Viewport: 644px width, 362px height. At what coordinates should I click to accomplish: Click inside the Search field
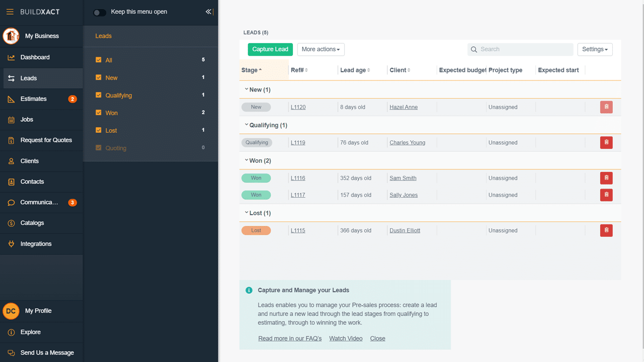coord(520,49)
